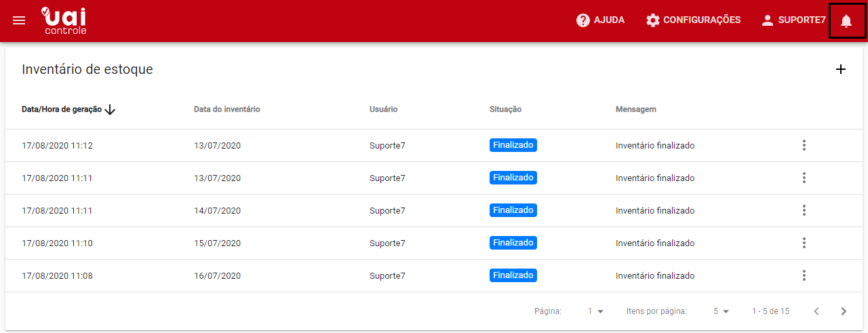This screenshot has width=868, height=333.
Task: Expand the Página number dropdown
Action: point(595,311)
